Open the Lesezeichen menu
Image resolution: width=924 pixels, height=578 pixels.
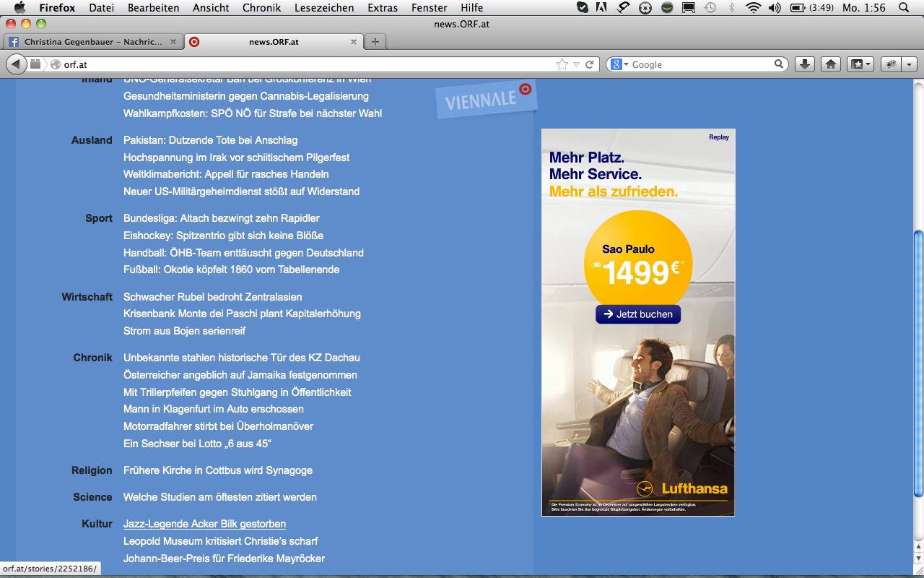324,7
